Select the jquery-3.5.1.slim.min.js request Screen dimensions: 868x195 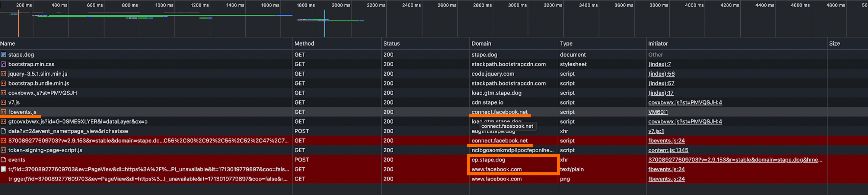(x=38, y=73)
